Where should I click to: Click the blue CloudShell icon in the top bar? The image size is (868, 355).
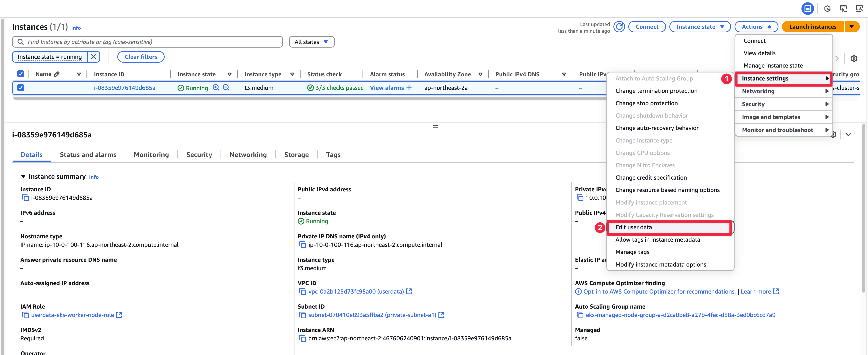(x=807, y=9)
